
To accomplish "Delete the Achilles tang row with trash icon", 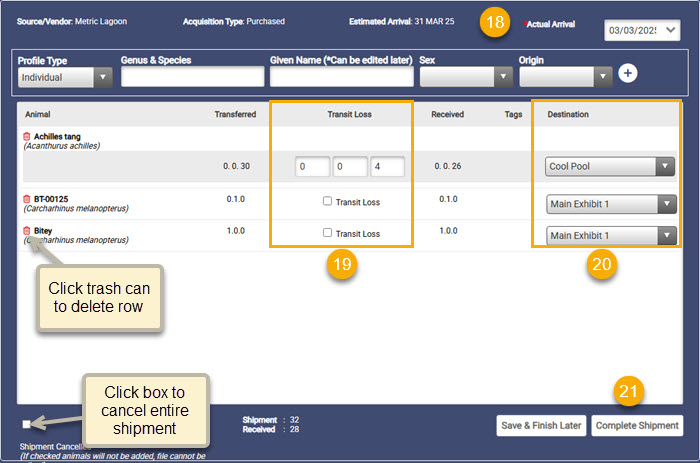I will [x=27, y=137].
